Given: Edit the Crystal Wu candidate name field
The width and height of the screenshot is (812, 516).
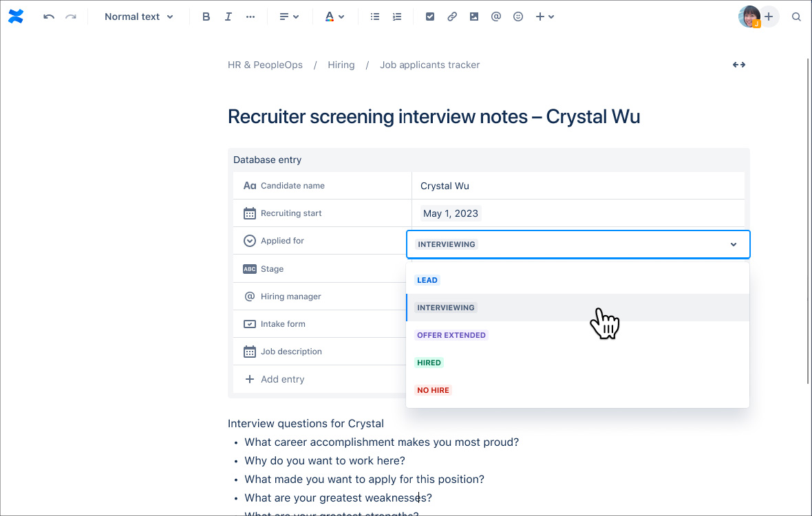Looking at the screenshot, I should click(445, 186).
